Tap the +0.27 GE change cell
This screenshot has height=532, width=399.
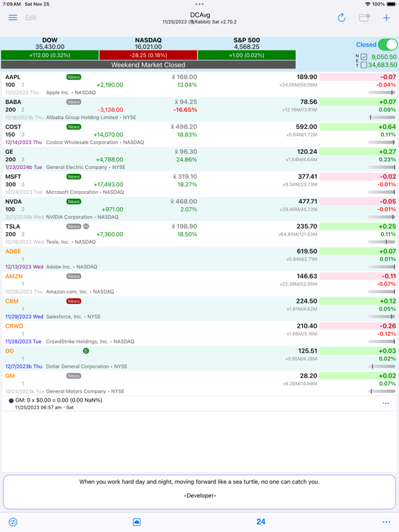(x=357, y=152)
